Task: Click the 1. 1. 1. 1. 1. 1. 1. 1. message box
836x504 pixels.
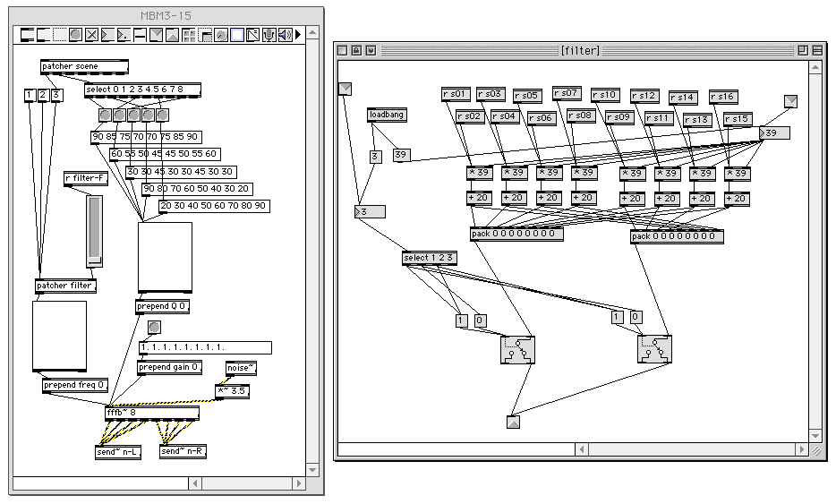Action: point(205,347)
